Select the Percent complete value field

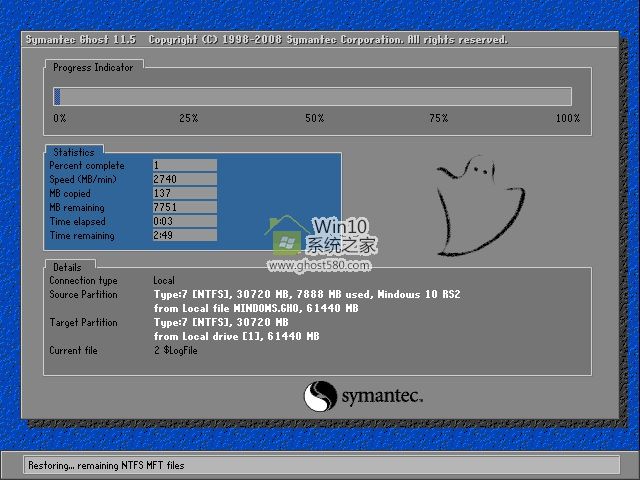(184, 165)
